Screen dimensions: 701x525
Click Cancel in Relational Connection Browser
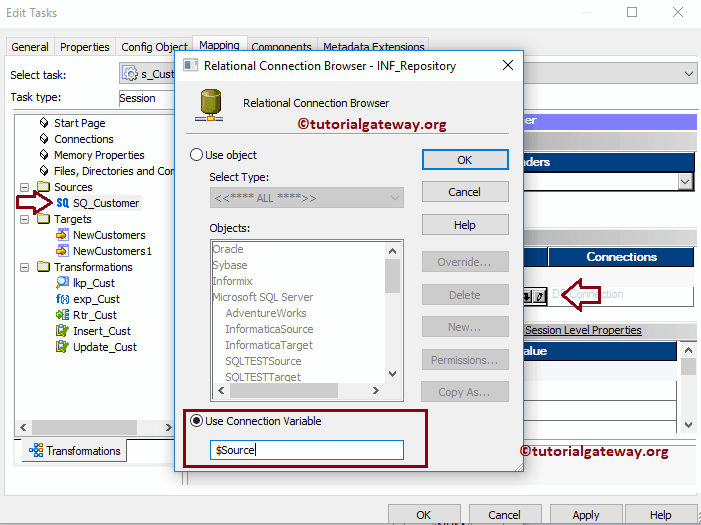(465, 192)
